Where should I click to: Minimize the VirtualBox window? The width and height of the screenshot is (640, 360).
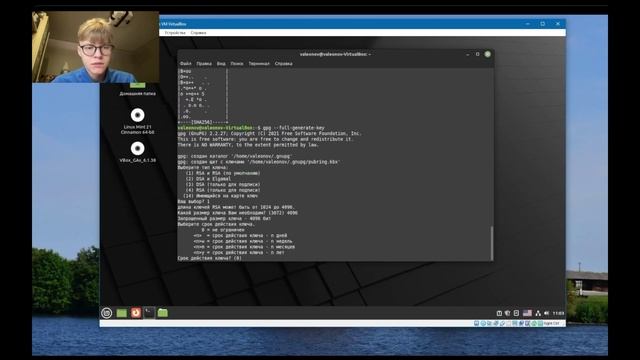[527, 24]
